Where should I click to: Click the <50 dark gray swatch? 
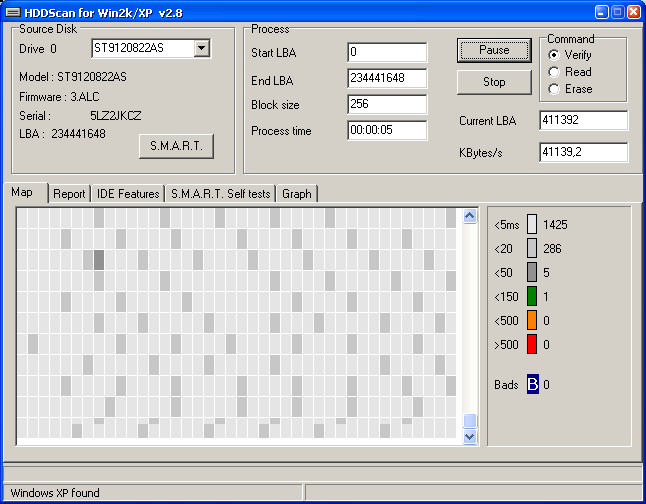coord(532,272)
